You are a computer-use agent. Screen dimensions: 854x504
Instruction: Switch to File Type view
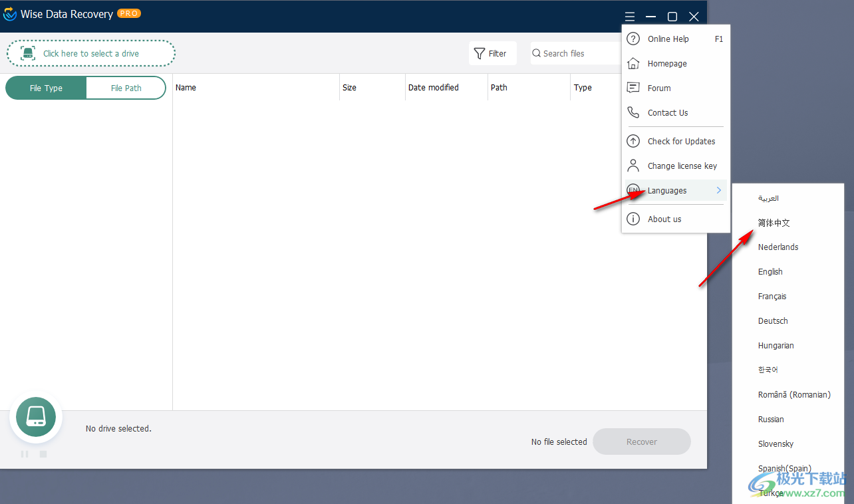(46, 88)
